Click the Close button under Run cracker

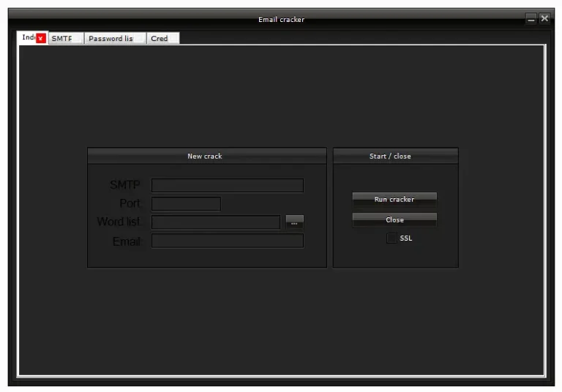click(394, 219)
